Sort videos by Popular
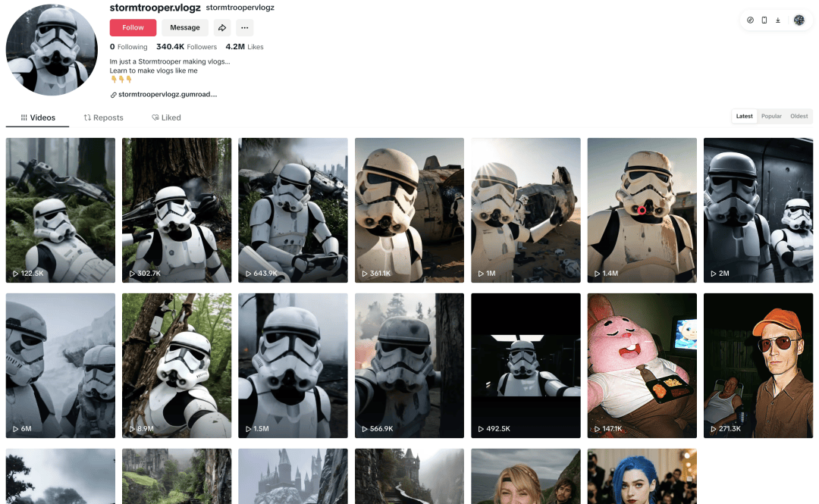The width and height of the screenshot is (819, 504). pyautogui.click(x=771, y=116)
